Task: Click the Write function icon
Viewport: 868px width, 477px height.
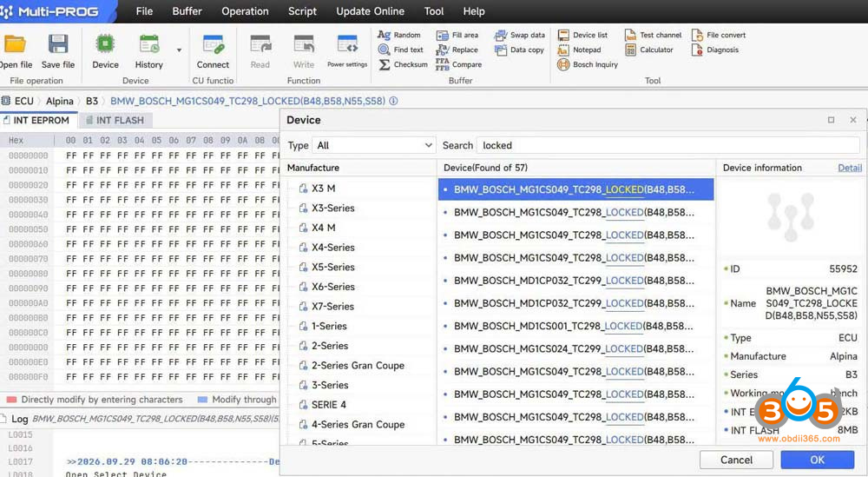Action: (x=303, y=44)
